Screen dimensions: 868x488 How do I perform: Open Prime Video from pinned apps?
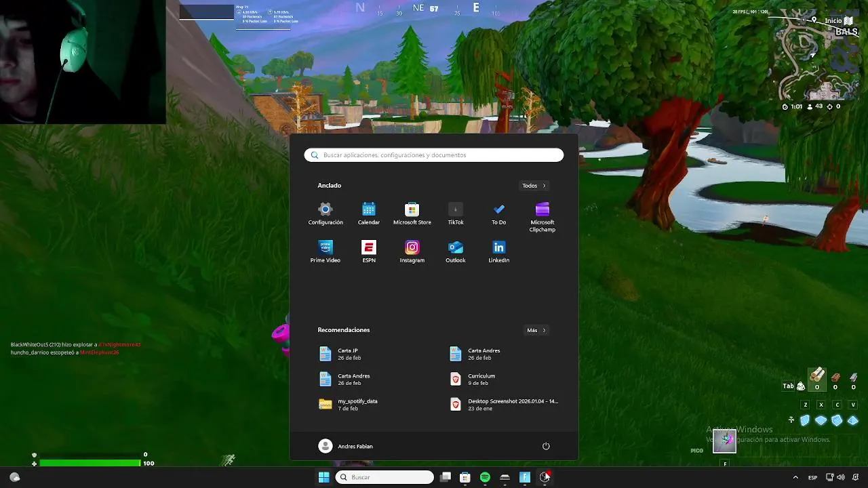click(325, 251)
